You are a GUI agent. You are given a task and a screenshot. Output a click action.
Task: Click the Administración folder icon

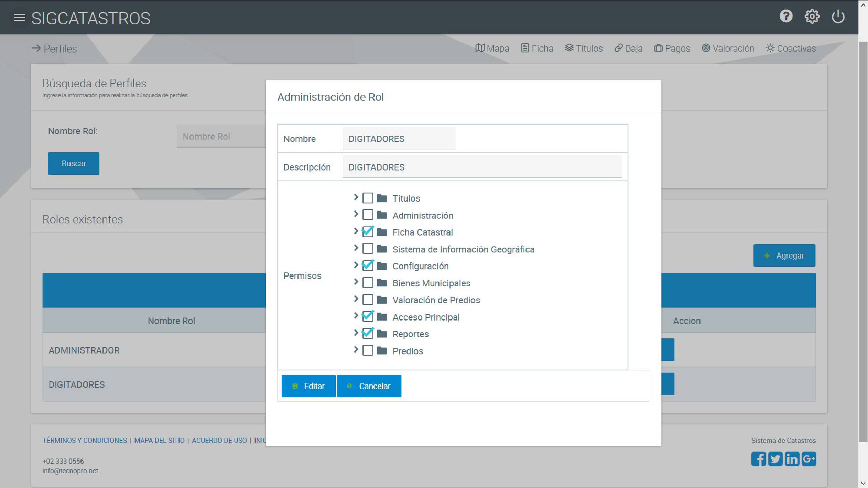point(382,215)
